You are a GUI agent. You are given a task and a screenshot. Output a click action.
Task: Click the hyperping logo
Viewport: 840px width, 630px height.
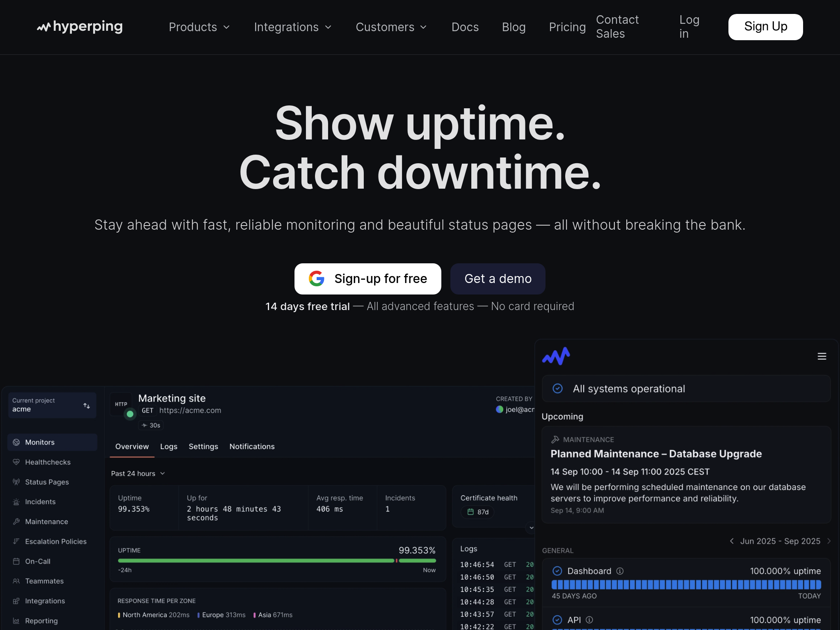80,27
